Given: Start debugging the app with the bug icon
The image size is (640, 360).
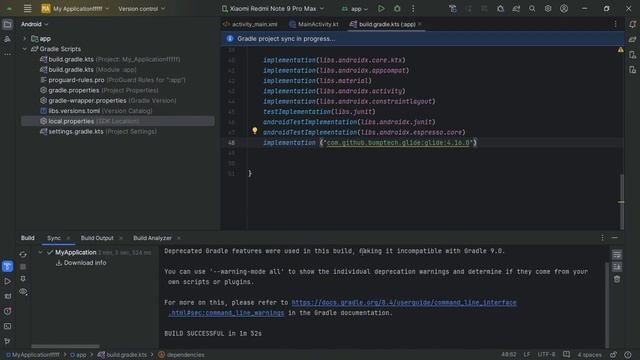Looking at the screenshot, I should click(397, 9).
